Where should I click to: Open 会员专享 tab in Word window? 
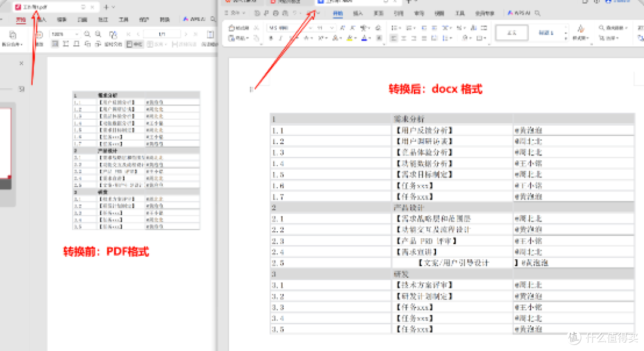[485, 13]
